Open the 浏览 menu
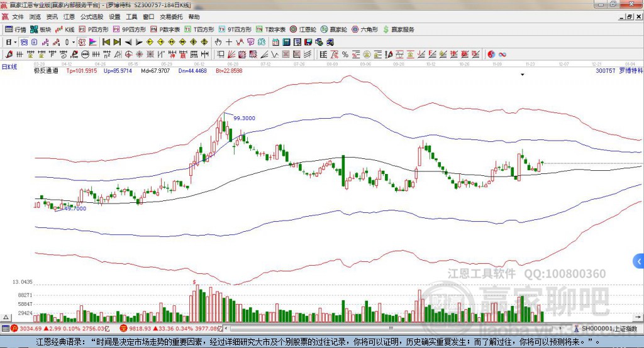This screenshot has height=348, width=644. [x=35, y=17]
